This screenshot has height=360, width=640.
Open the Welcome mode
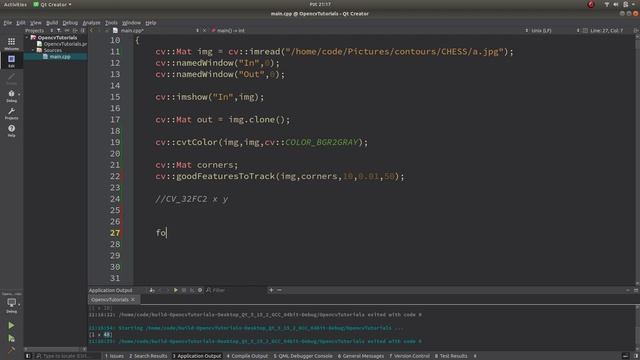pos(11,43)
